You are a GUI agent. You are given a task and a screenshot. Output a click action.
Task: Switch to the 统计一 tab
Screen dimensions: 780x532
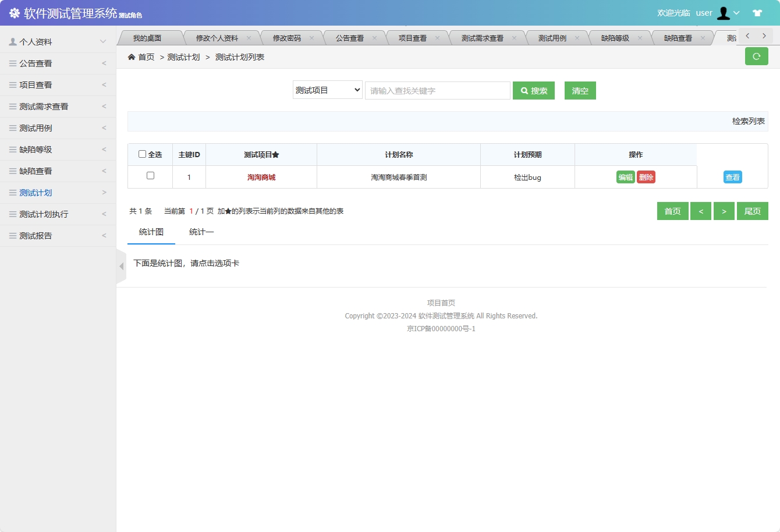[201, 232]
